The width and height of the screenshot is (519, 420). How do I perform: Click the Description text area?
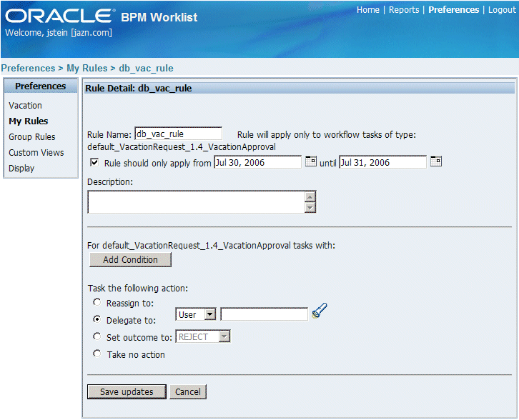coord(202,201)
